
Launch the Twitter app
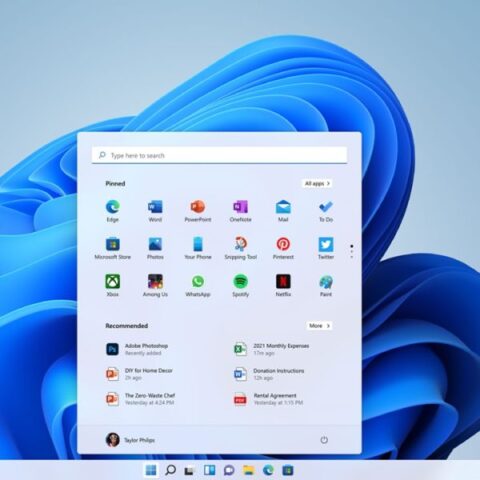tap(326, 248)
